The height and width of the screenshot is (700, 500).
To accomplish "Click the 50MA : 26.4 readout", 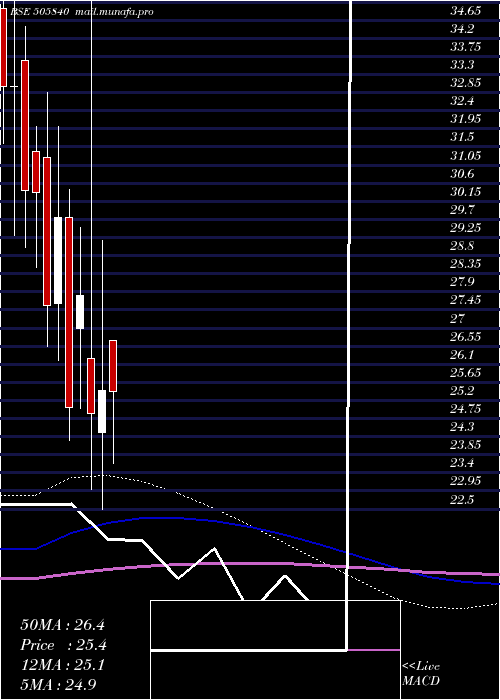I will [x=62, y=625].
